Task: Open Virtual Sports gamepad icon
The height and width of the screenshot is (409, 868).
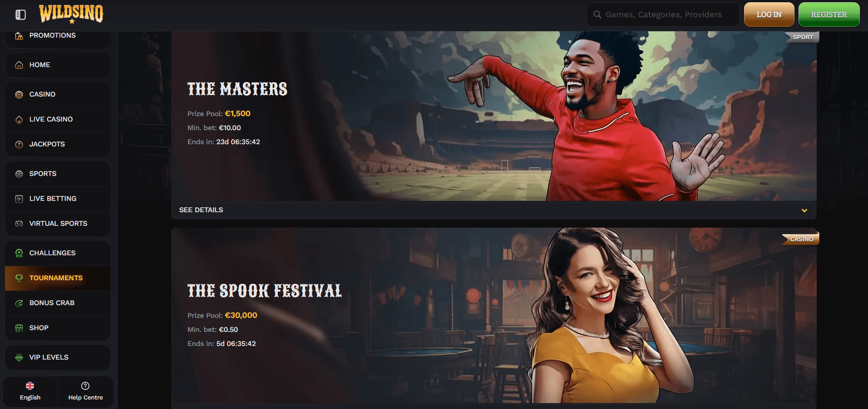Action: point(19,224)
